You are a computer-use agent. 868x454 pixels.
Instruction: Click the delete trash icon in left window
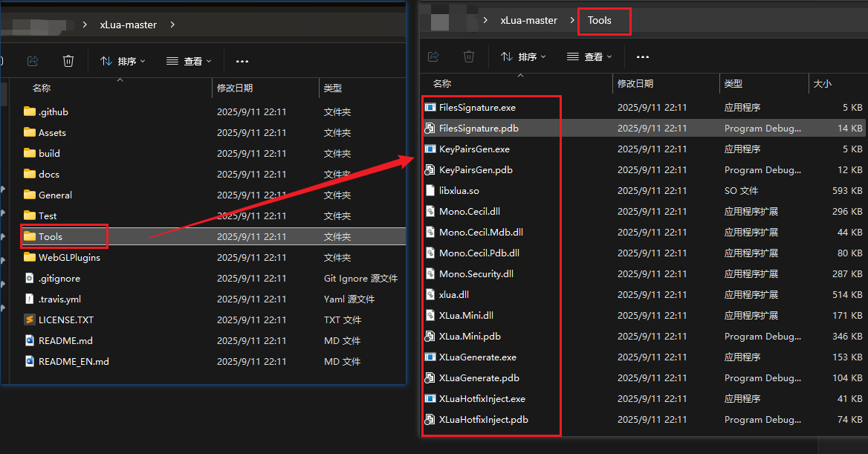point(68,61)
